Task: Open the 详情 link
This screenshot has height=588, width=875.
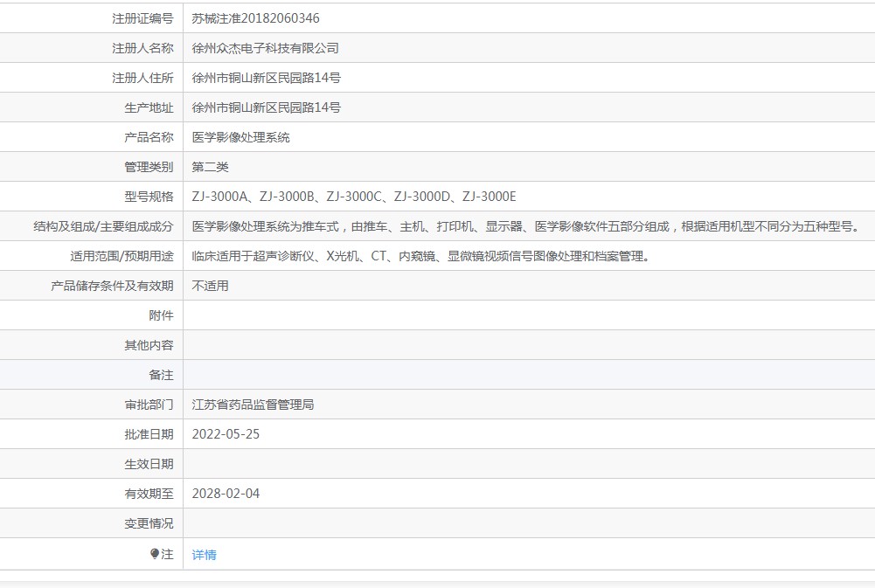Action: [x=204, y=555]
